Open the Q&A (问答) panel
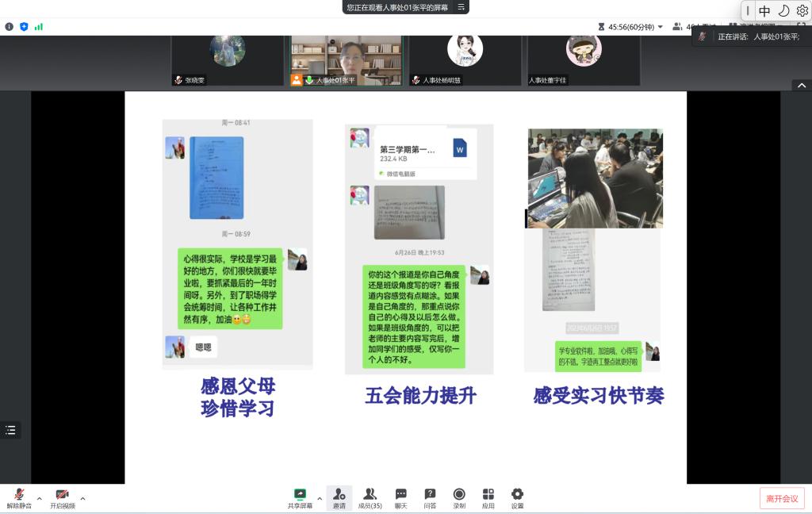 tap(430, 497)
